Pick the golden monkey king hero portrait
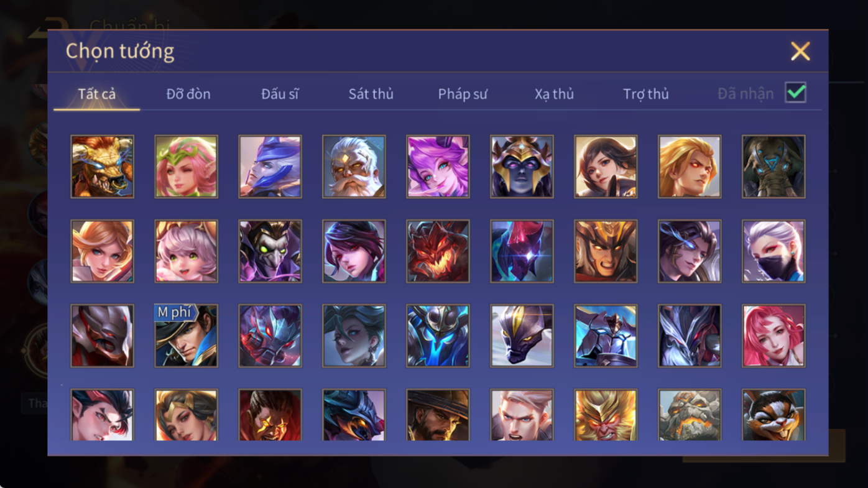This screenshot has width=868, height=488. [x=606, y=415]
